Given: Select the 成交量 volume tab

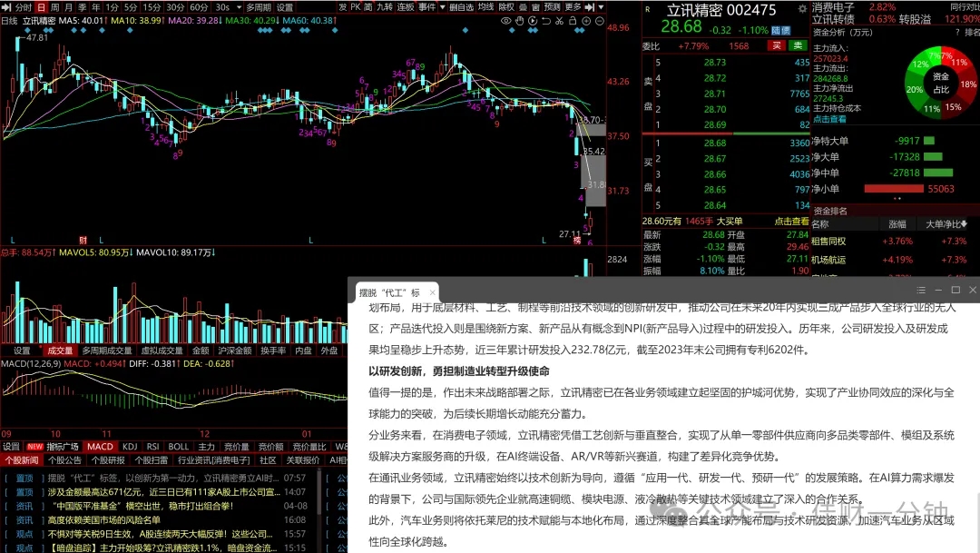Looking at the screenshot, I should tap(60, 351).
